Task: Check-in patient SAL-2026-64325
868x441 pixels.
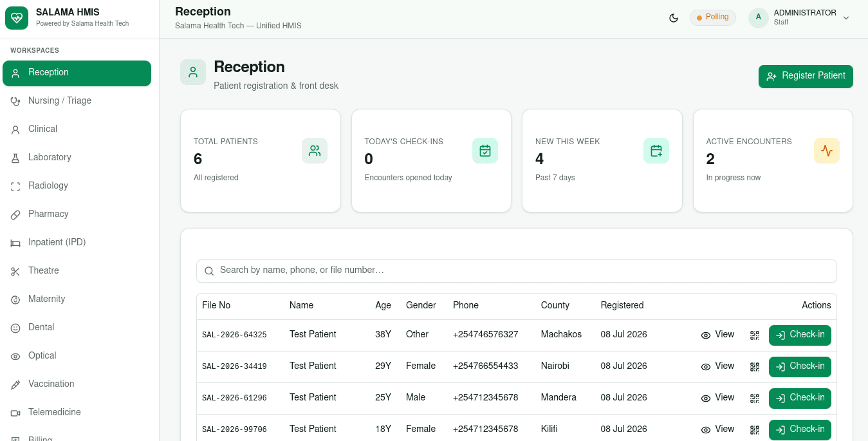Action: 800,335
